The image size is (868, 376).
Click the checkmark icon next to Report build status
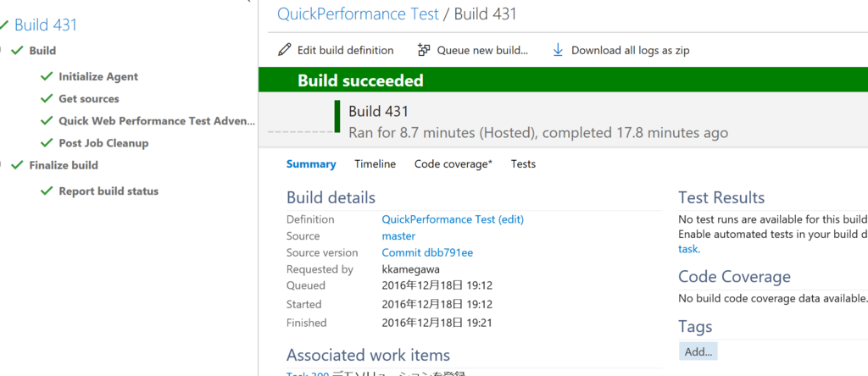47,191
